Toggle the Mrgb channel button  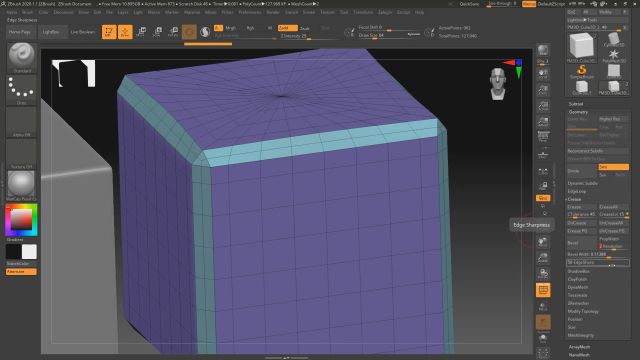coord(231,28)
